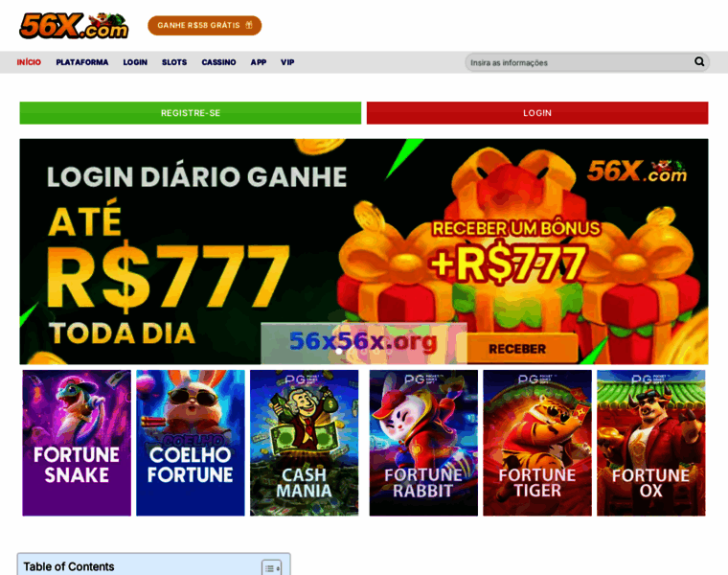Select the Fortune Tiger game tile
Viewport: 728px width, 575px height.
(x=537, y=443)
